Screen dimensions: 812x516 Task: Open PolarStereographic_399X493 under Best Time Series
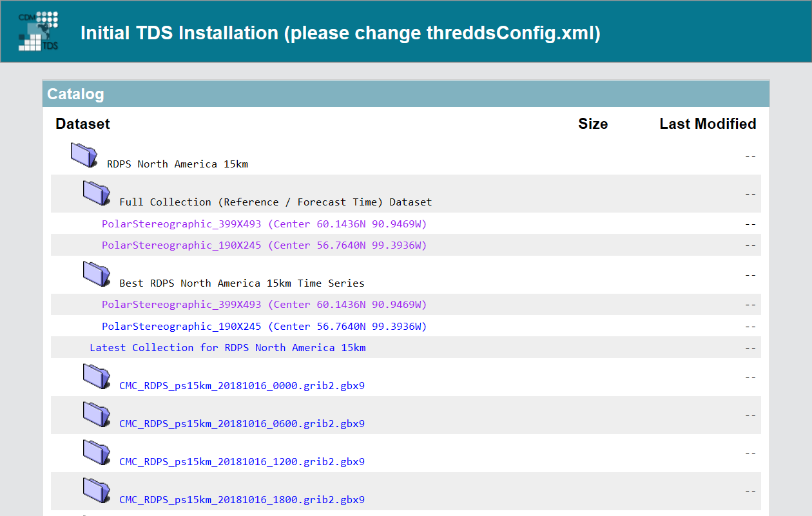pyautogui.click(x=264, y=305)
